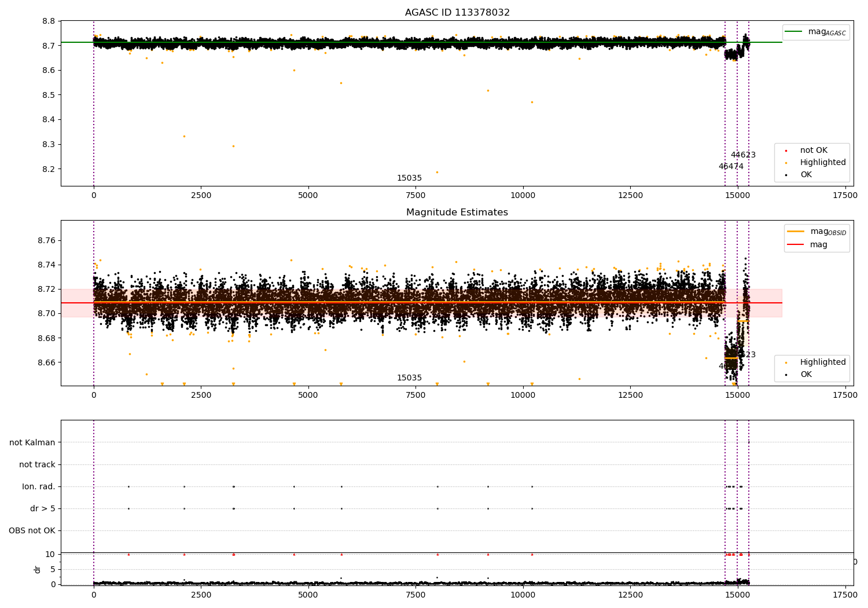Click the 'dr' y-axis label of bottom panel
This screenshot has width=868, height=608.
(38, 569)
